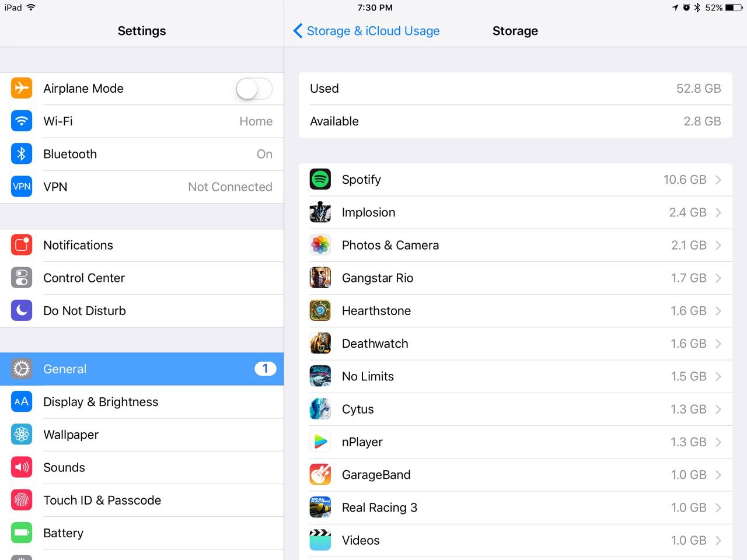Select Control Center label
The height and width of the screenshot is (560, 747).
click(x=84, y=278)
